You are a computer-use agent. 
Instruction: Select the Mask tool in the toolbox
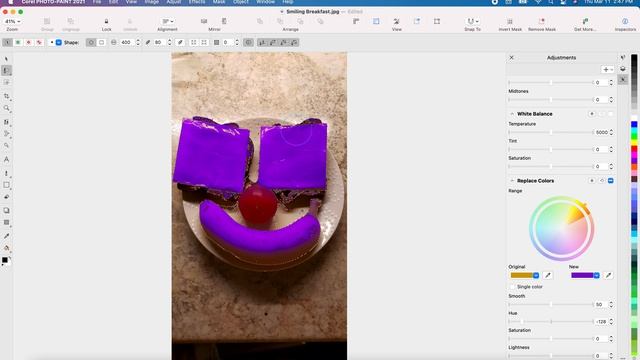point(6,71)
